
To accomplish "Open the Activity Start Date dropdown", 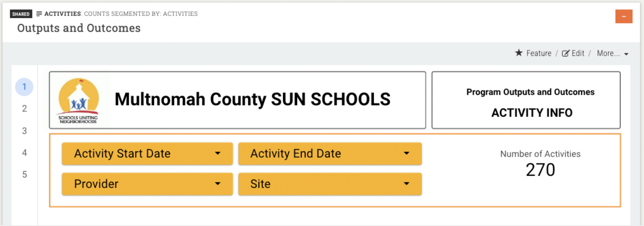I will click(147, 154).
